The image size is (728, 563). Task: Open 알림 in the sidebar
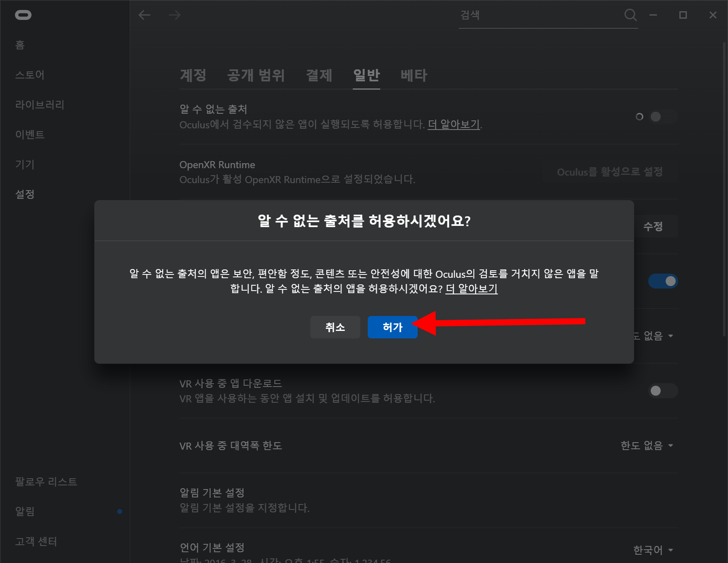point(25,512)
